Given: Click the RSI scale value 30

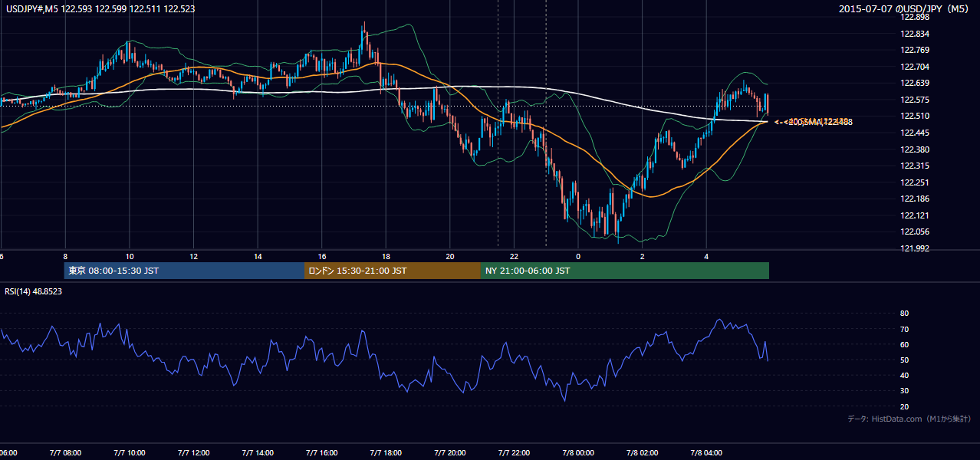Looking at the screenshot, I should click(904, 391).
